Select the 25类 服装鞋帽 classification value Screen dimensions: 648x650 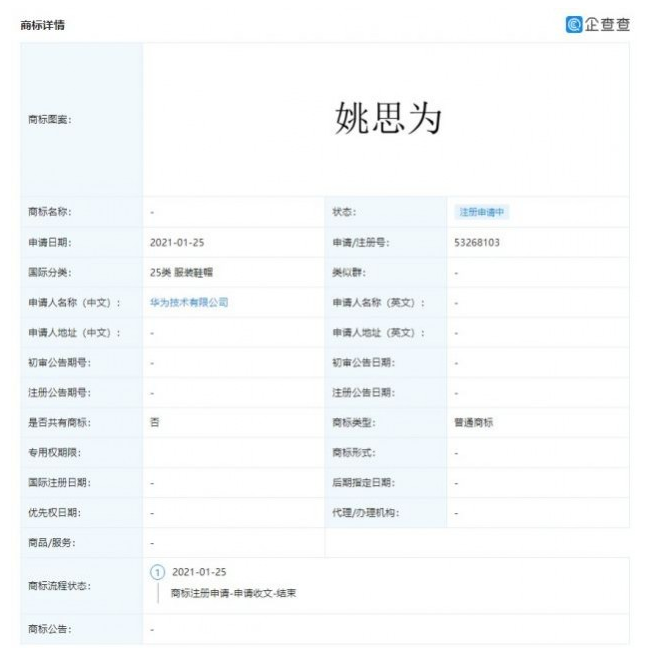183,272
